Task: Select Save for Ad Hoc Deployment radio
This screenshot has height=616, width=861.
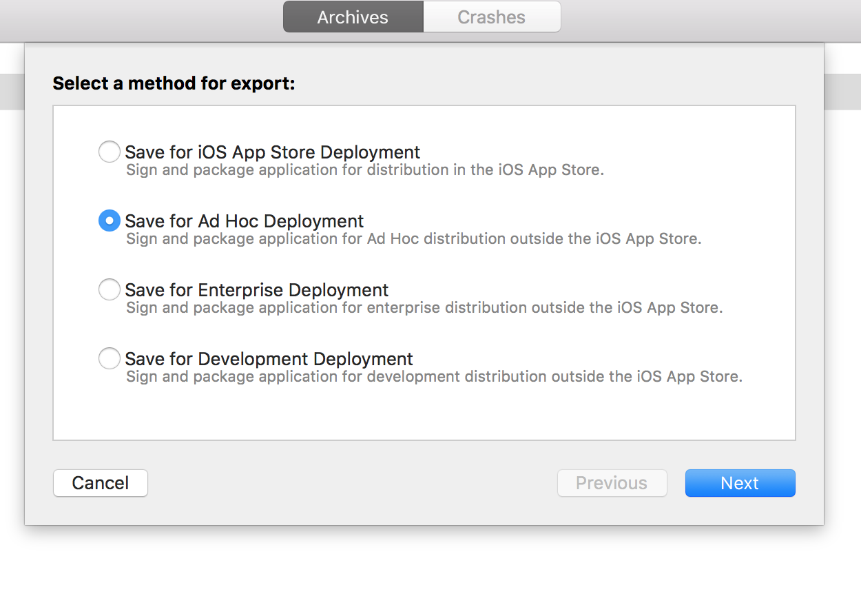Action: pyautogui.click(x=110, y=220)
